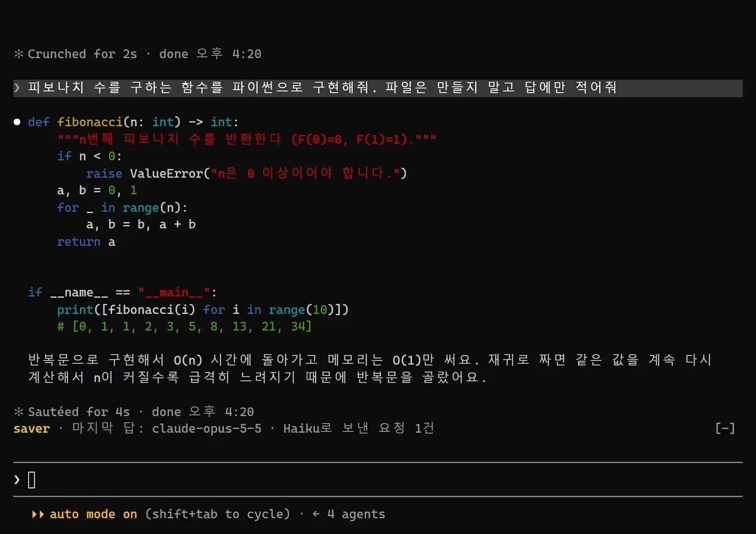Click the asterisk spinner icon beside Crunched
This screenshot has height=534, width=756.
tap(18, 54)
